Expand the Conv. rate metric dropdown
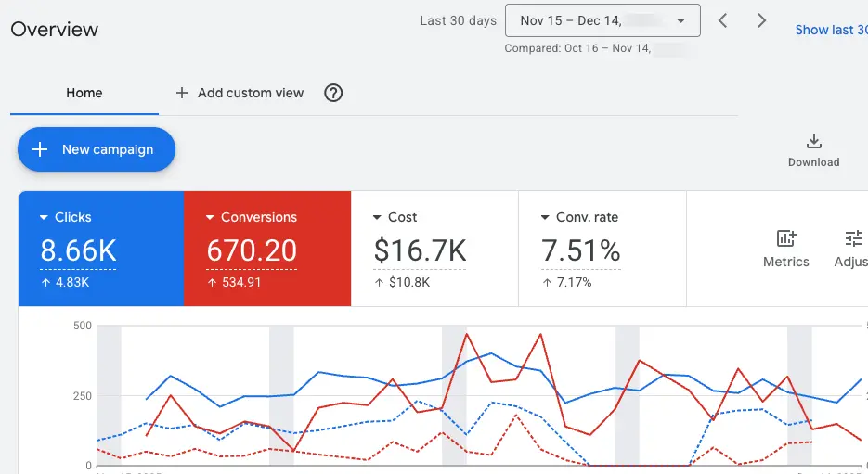Image resolution: width=868 pixels, height=474 pixels. 545,218
